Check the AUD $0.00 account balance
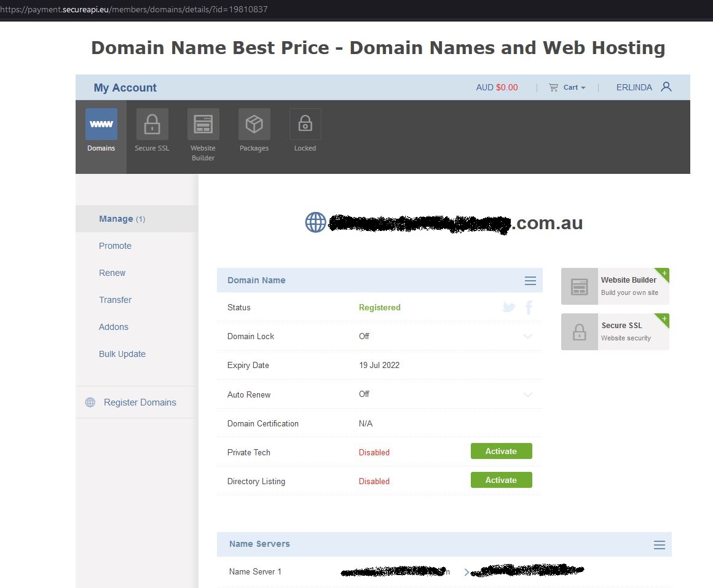 497,87
